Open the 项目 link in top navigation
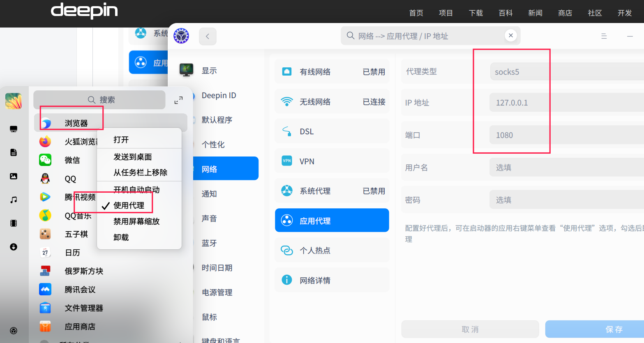The image size is (644, 343). [446, 13]
